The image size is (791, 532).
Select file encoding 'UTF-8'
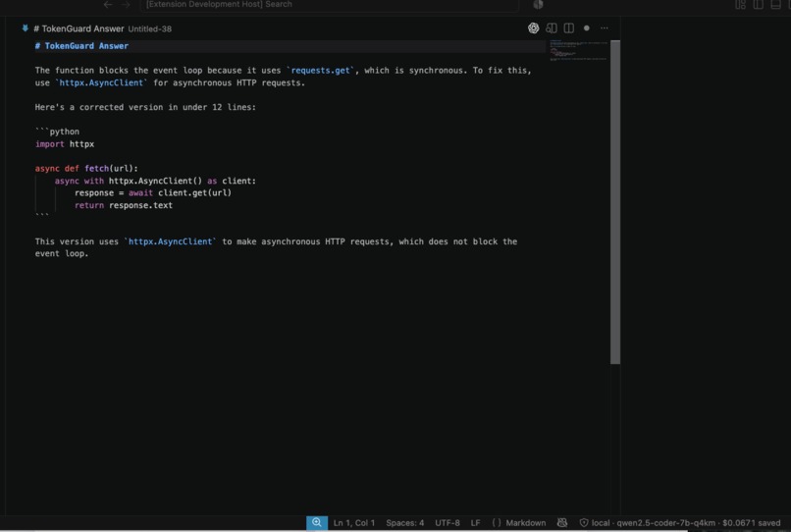[x=448, y=523]
